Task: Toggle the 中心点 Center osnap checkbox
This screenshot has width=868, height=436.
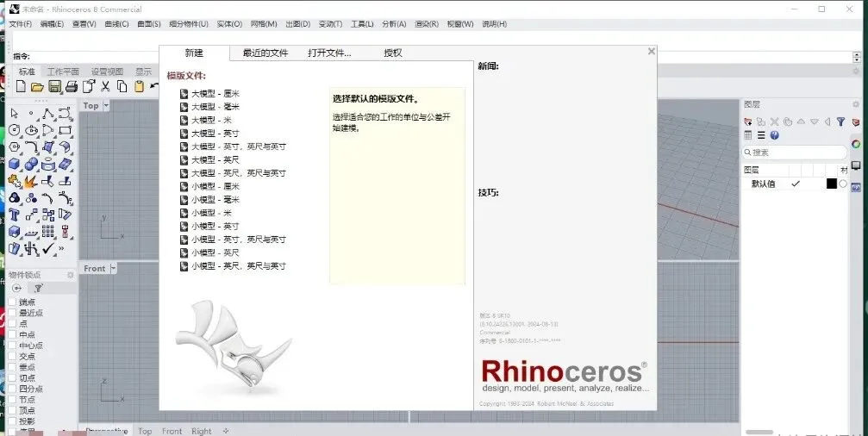Action: coord(12,346)
